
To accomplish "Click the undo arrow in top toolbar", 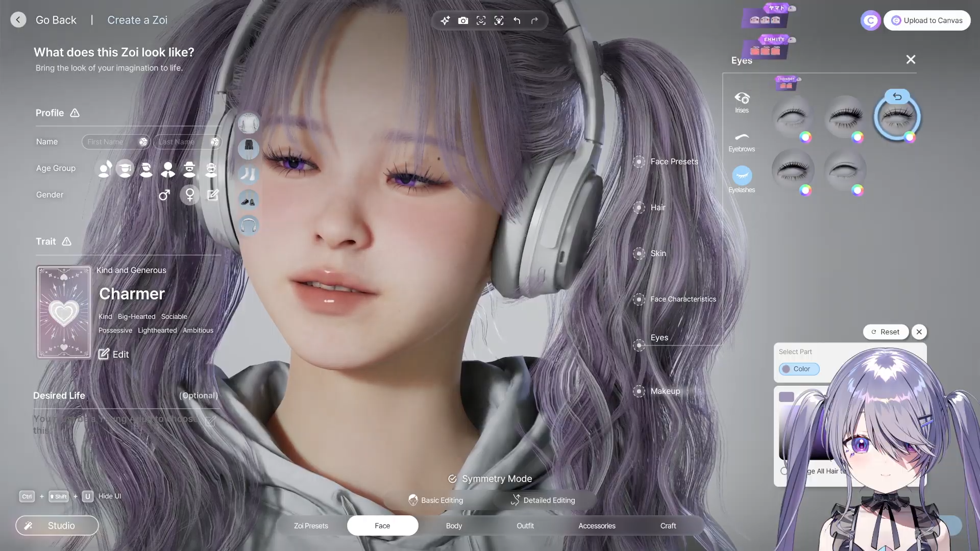I will pos(517,20).
